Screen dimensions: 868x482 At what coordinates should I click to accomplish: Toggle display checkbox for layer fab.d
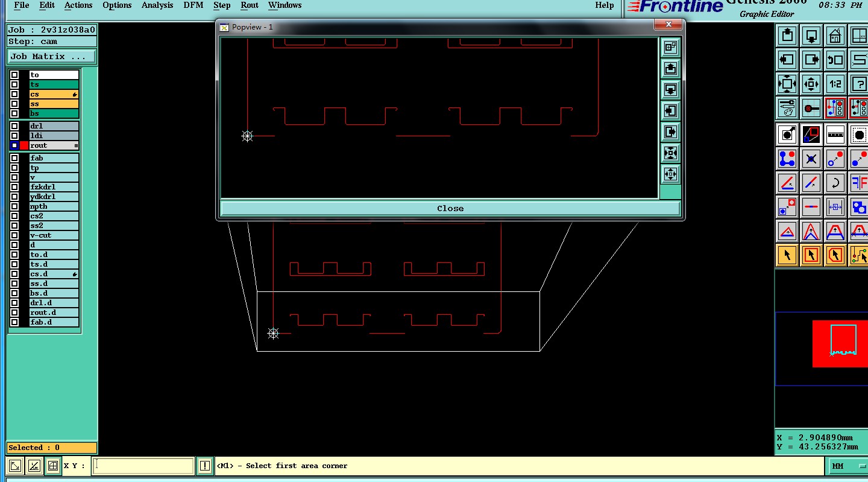coord(14,322)
